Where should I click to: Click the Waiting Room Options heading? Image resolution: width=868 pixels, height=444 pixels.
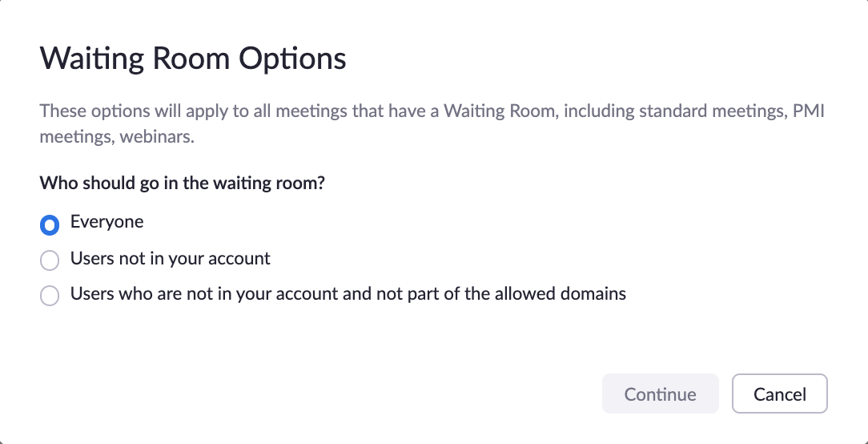click(x=193, y=59)
